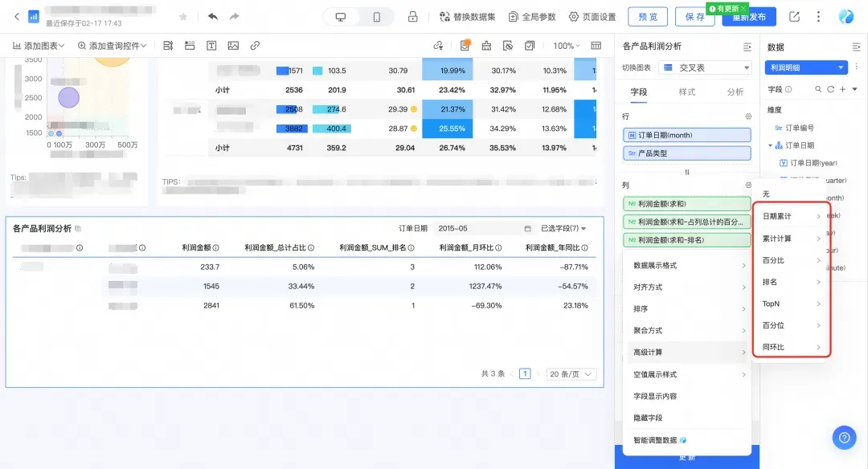Collapse the 各产品利润分析 config panel
The width and height of the screenshot is (868, 469).
747,47
